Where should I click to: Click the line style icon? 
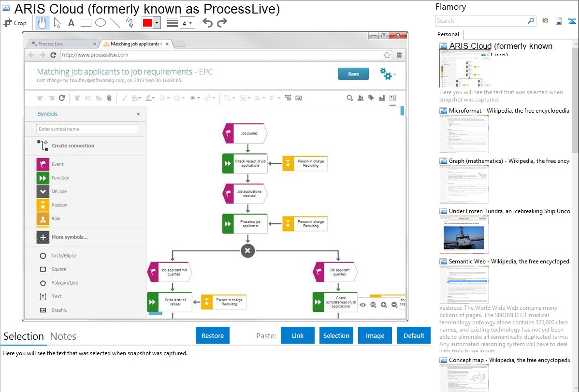(173, 23)
